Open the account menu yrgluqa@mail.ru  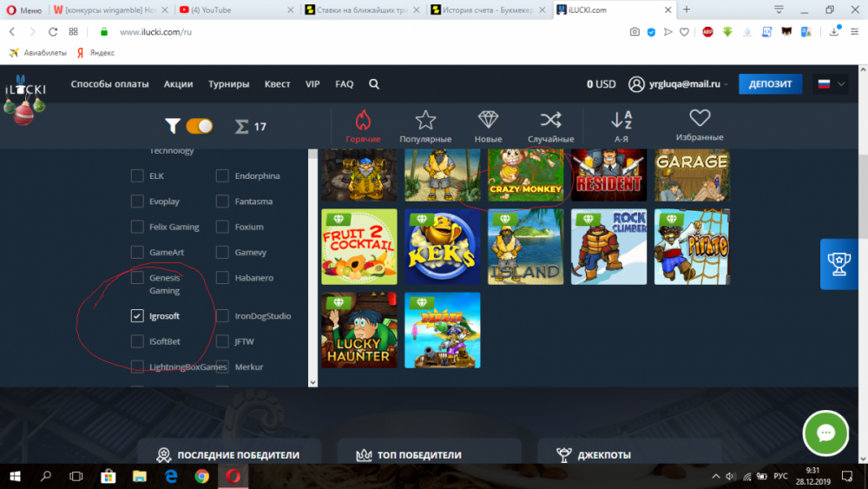(675, 84)
